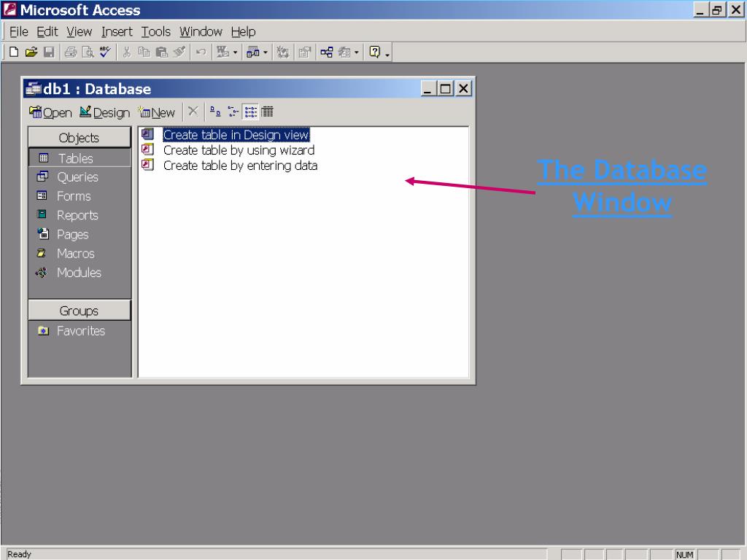Click 'Ready' in the status bar
Viewport: 747px width, 560px height.
[x=19, y=554]
